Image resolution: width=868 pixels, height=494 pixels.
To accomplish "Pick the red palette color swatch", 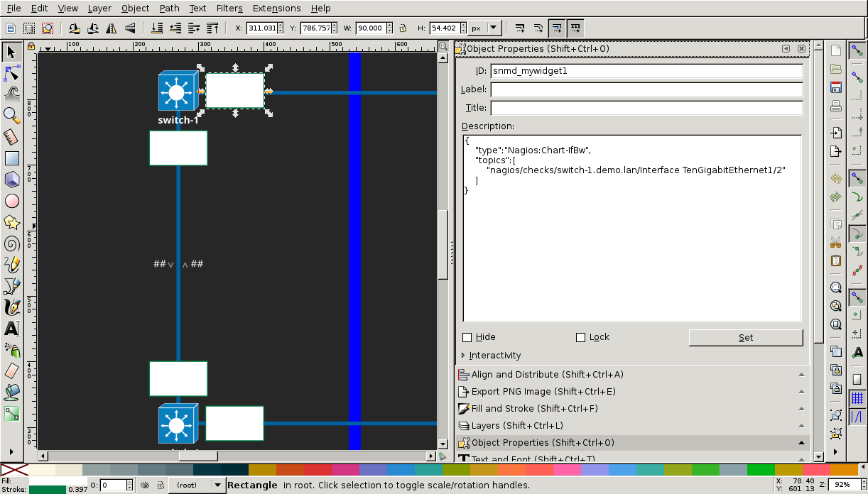I will click(x=318, y=470).
